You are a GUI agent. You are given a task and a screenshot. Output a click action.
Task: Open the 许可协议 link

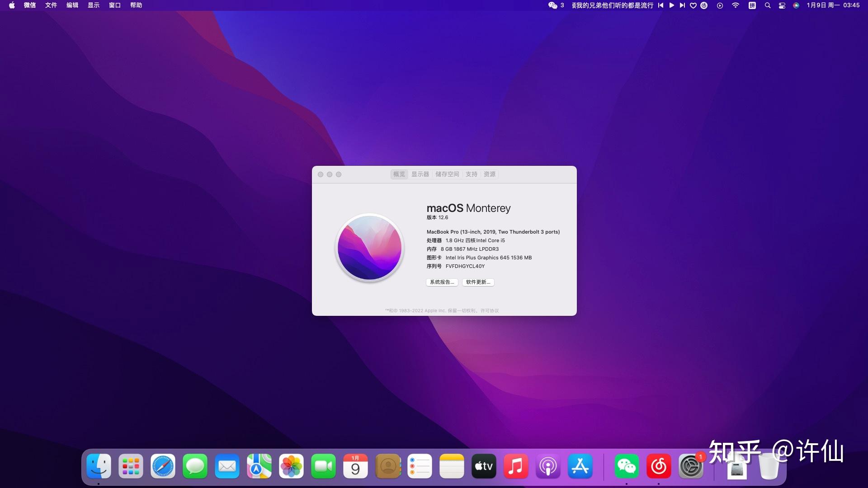coord(490,311)
